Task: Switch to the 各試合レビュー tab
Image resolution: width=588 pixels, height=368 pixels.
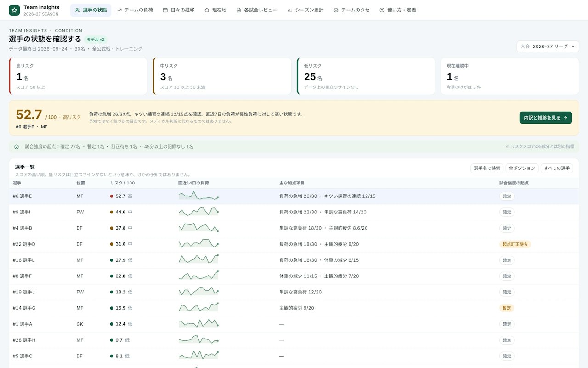Action: pyautogui.click(x=257, y=10)
